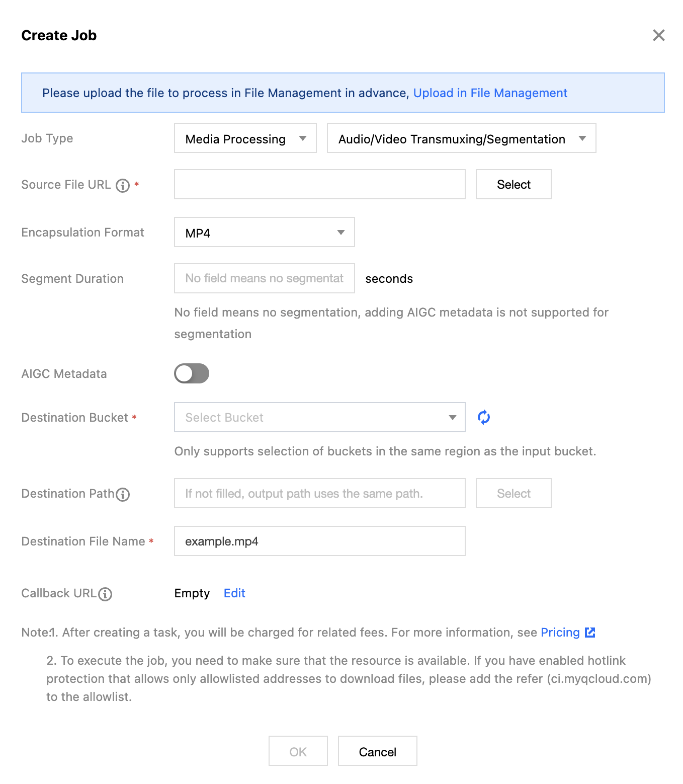Open the Encapsulation Format MP4 dropdown
Screen dimensions: 683x784
[264, 232]
